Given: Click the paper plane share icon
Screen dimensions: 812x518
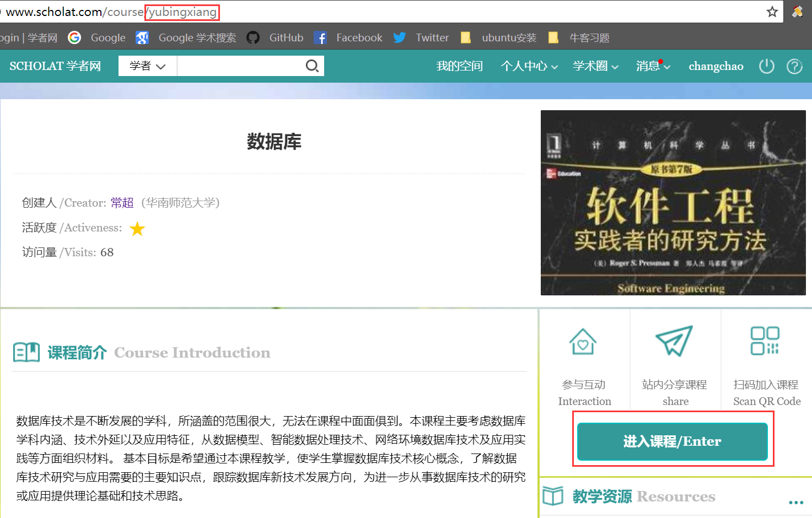Looking at the screenshot, I should pos(674,341).
